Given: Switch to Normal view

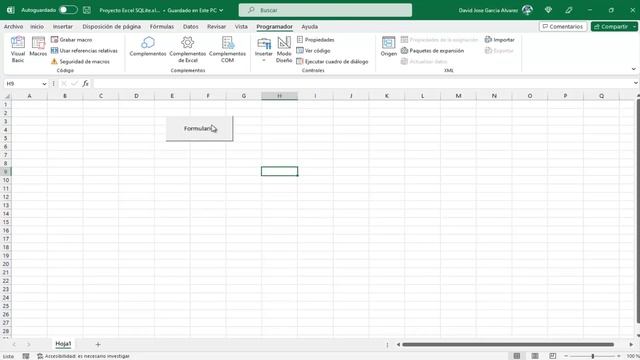Looking at the screenshot, I should [517, 356].
